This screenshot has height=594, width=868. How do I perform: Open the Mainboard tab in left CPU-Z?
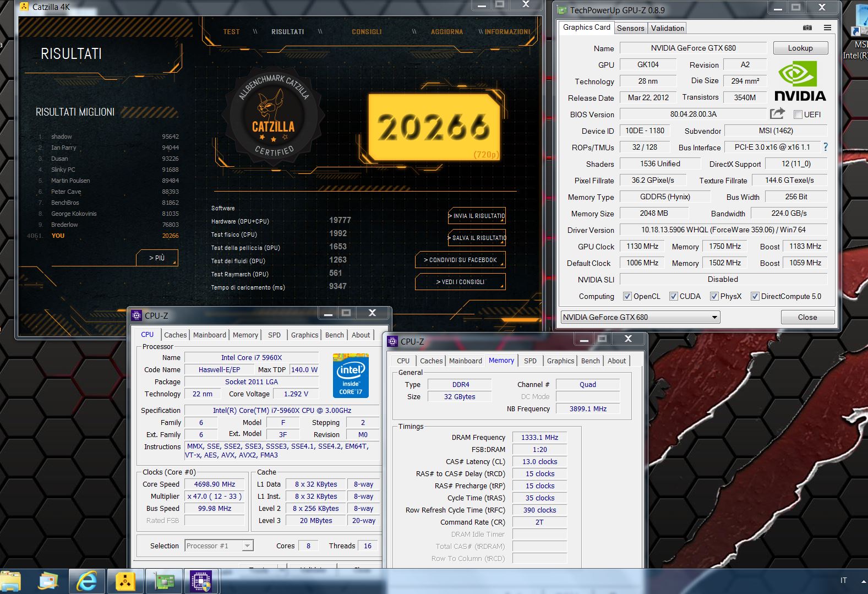click(x=209, y=335)
